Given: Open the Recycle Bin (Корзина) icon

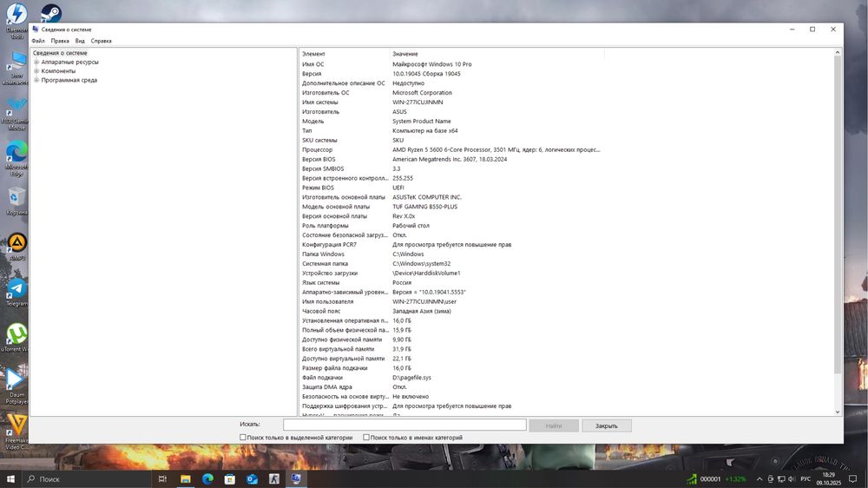Looking at the screenshot, I should click(x=16, y=201).
